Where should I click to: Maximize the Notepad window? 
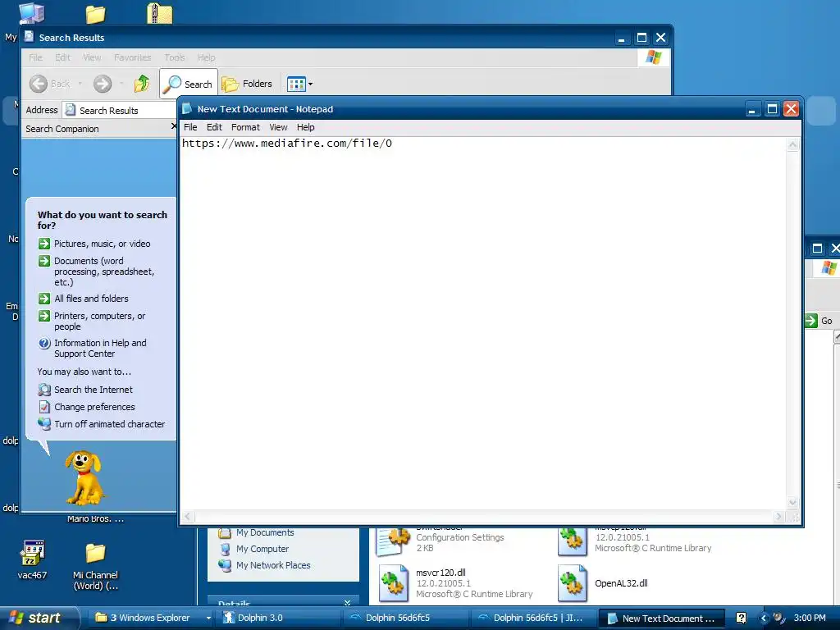tap(772, 109)
